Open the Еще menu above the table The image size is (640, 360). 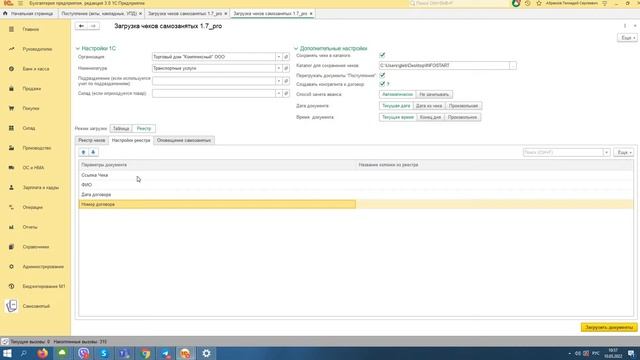point(624,152)
